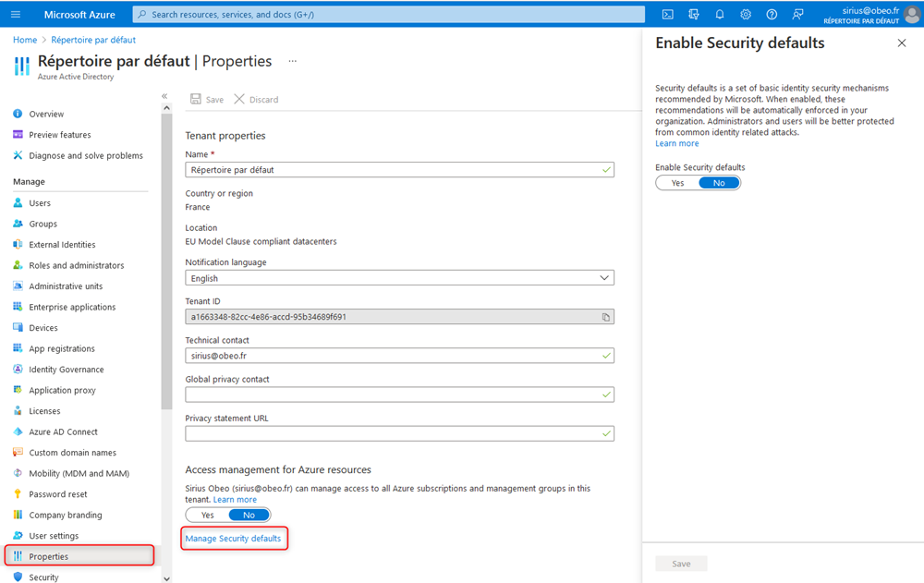Viewport: 924px width, 583px height.
Task: Open the Security section in the sidebar
Action: [45, 576]
